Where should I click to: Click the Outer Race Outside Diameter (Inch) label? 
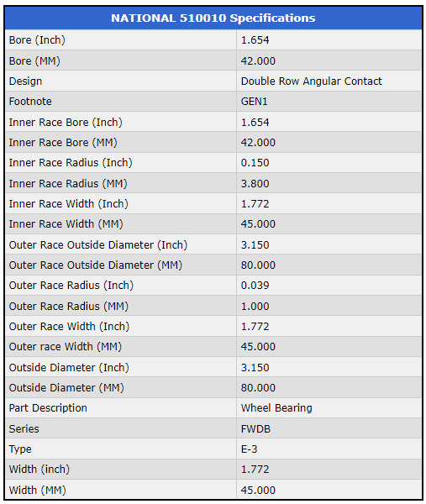click(x=98, y=245)
